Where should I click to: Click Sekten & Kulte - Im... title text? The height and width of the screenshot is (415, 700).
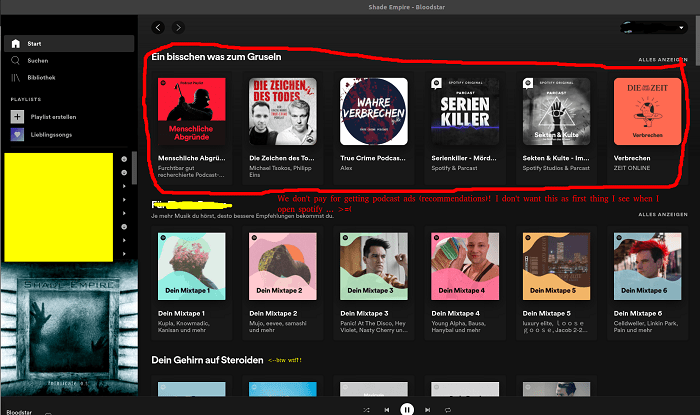(556, 158)
